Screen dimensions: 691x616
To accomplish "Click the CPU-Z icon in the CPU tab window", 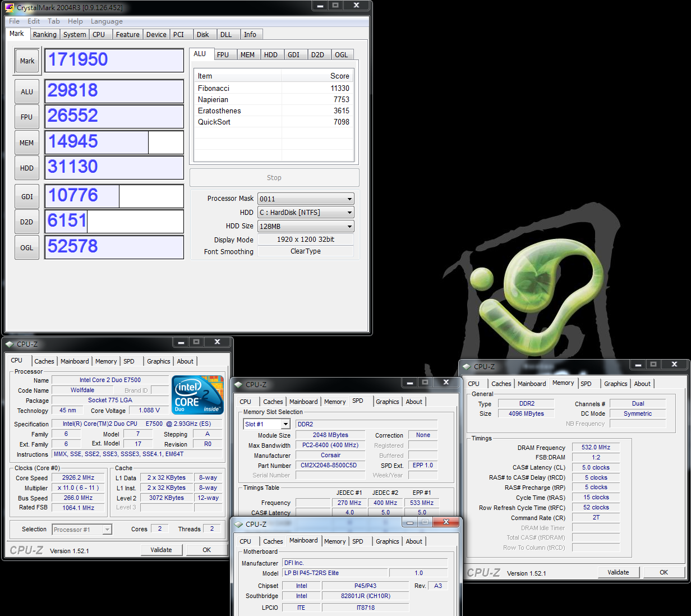I will tap(10, 344).
